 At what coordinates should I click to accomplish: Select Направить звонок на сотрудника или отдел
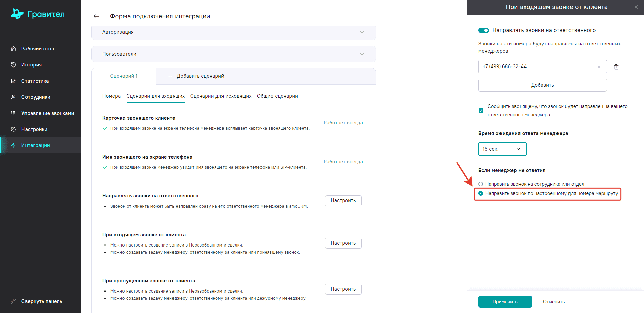(x=481, y=184)
